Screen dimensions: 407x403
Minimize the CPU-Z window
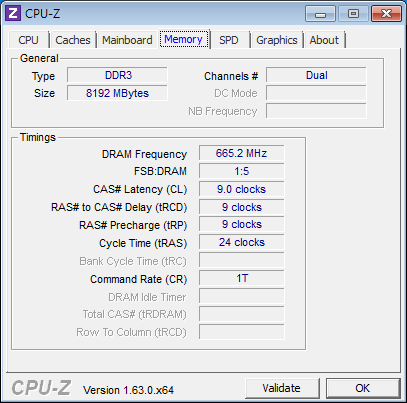320,14
